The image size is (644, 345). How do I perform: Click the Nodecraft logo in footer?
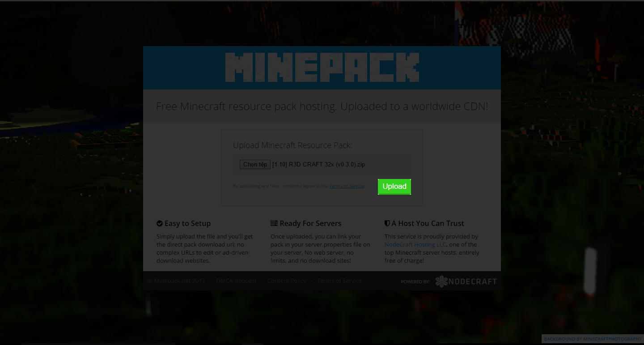click(466, 281)
